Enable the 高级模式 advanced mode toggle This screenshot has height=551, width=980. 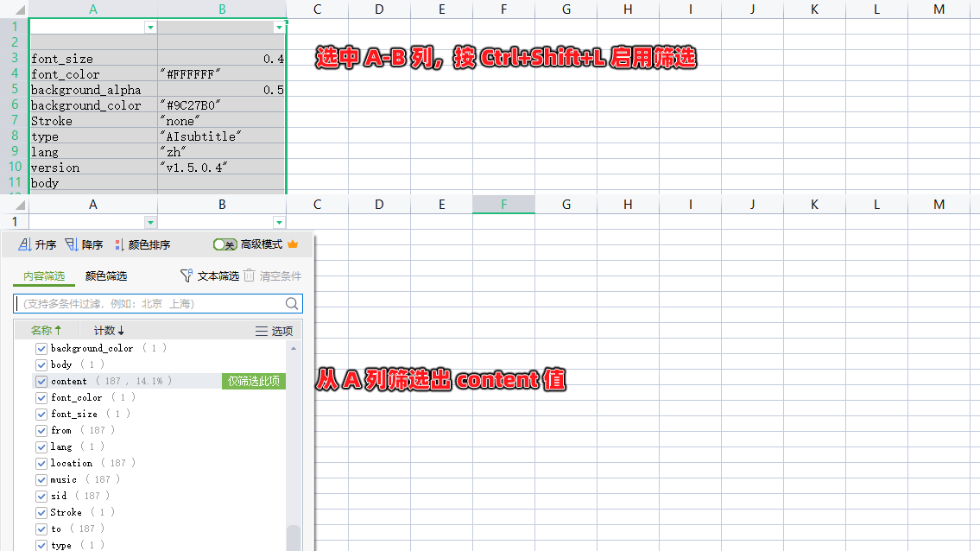225,244
